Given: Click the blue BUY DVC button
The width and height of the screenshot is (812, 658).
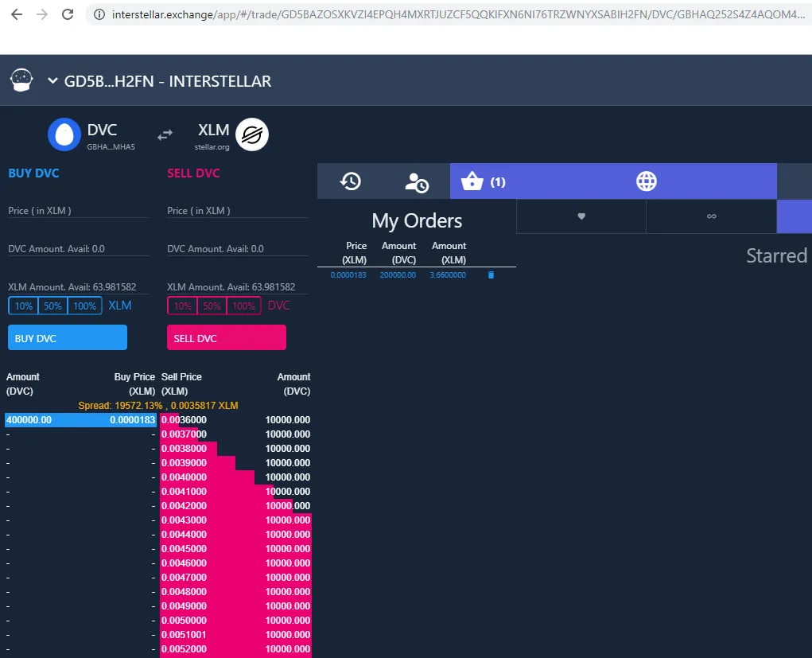Looking at the screenshot, I should click(68, 338).
